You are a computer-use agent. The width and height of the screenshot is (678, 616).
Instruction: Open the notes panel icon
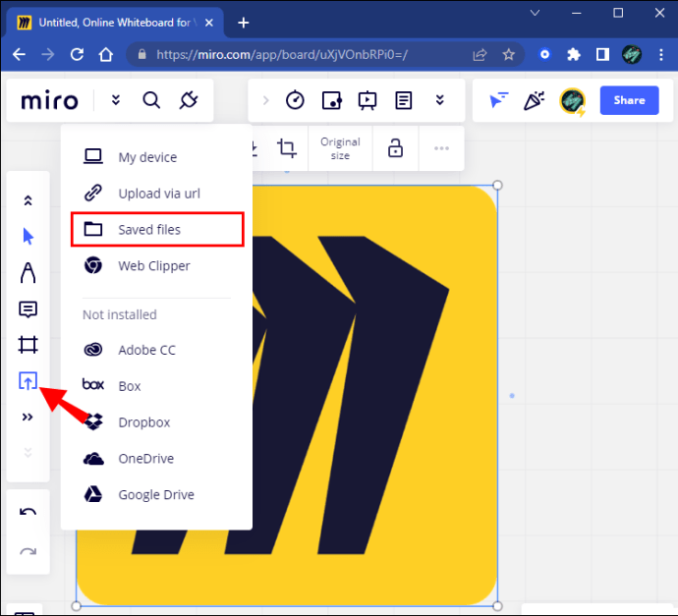click(x=403, y=101)
